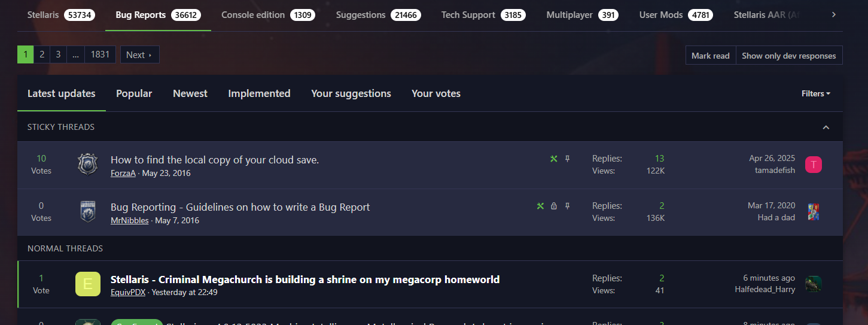The image size is (868, 325).
Task: Click May 23, 2016 thread date
Action: point(166,174)
